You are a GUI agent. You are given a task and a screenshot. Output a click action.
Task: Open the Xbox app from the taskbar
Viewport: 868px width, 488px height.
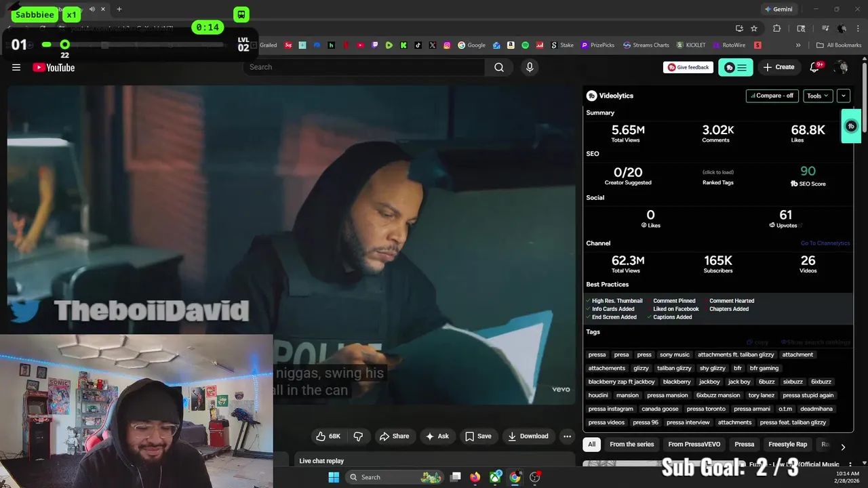(496, 477)
